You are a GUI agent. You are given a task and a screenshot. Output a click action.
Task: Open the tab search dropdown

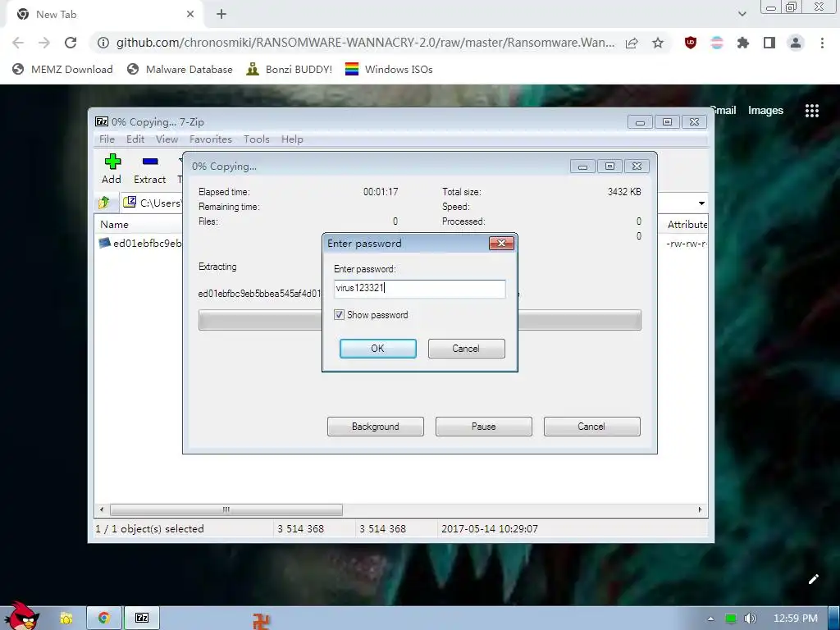[742, 14]
